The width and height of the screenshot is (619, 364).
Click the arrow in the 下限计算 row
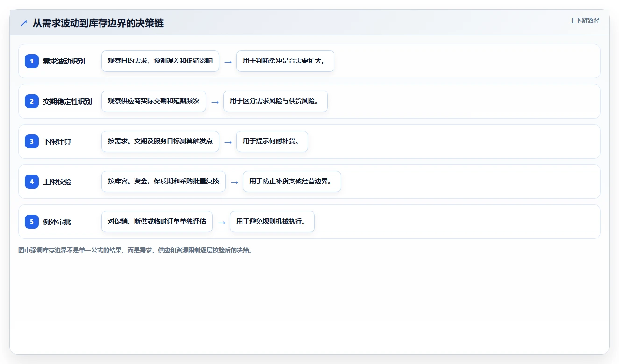228,142
